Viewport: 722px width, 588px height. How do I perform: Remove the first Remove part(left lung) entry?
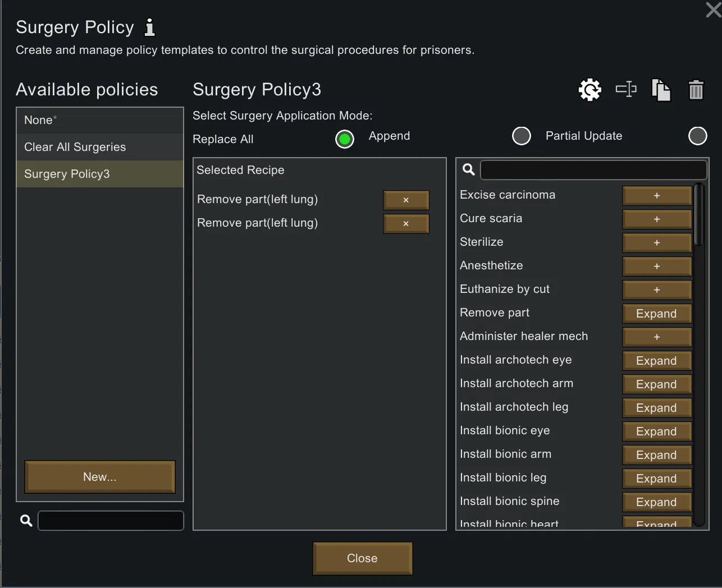pos(406,200)
